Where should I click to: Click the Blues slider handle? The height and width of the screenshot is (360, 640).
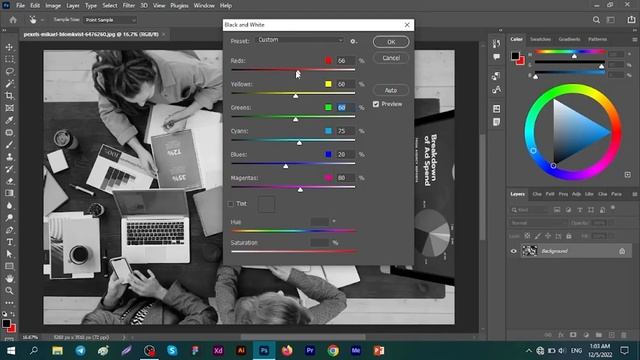(286, 166)
